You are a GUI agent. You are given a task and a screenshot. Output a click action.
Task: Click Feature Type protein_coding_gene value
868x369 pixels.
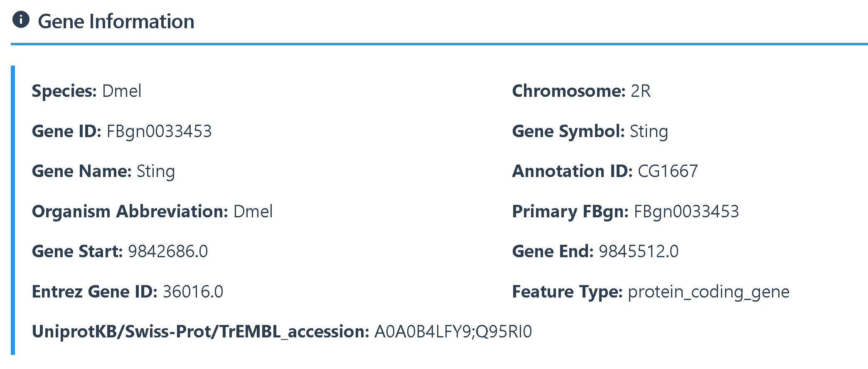click(x=708, y=292)
